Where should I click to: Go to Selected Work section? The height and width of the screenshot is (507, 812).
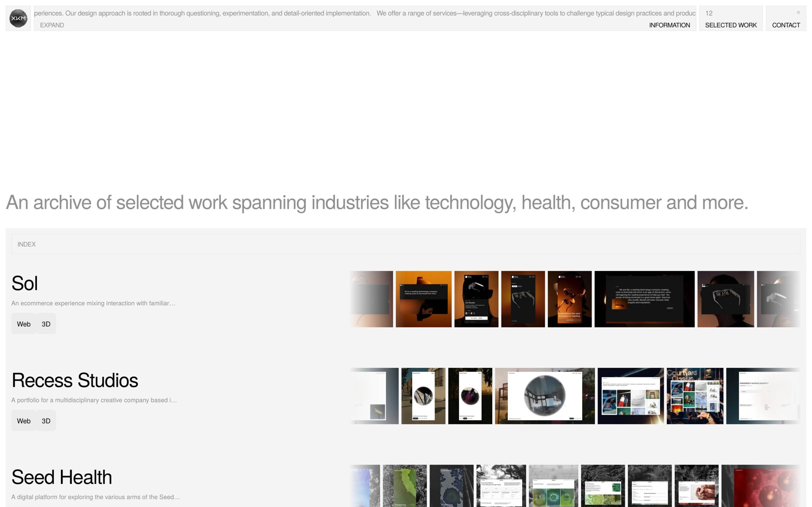(x=730, y=25)
